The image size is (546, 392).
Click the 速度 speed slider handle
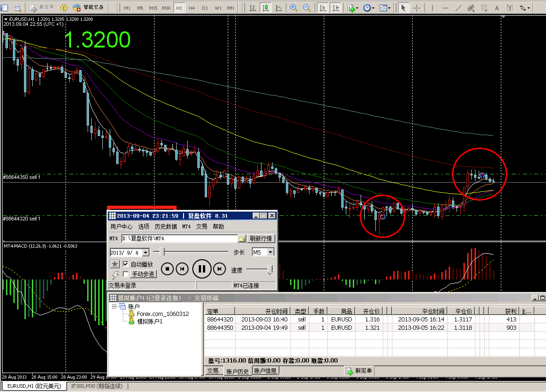click(x=270, y=269)
